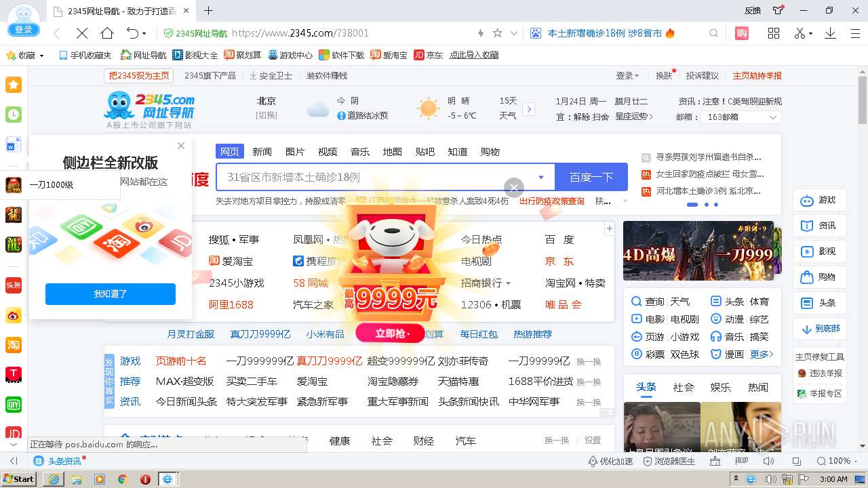
Task: Click 我知道了 button in sidebar popup
Action: coord(111,294)
